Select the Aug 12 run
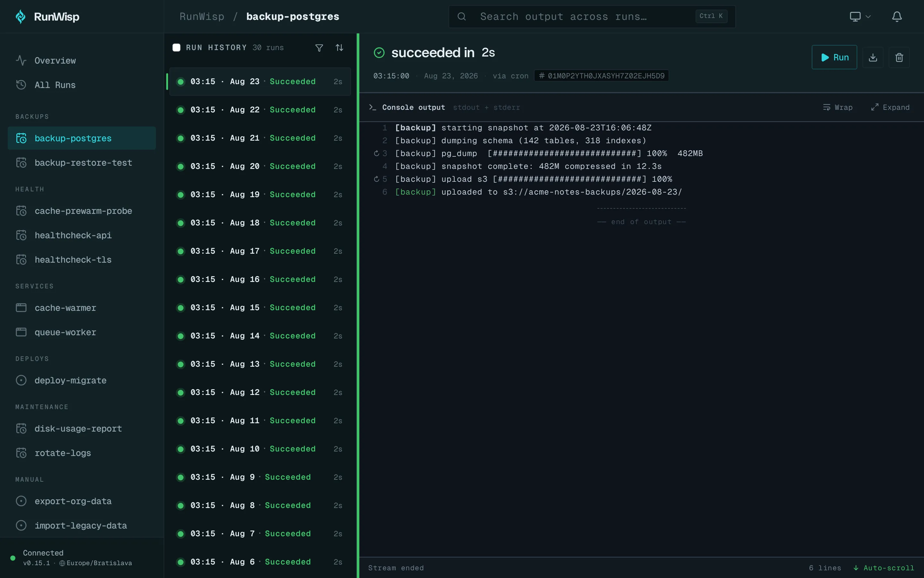The image size is (924, 578). (260, 392)
